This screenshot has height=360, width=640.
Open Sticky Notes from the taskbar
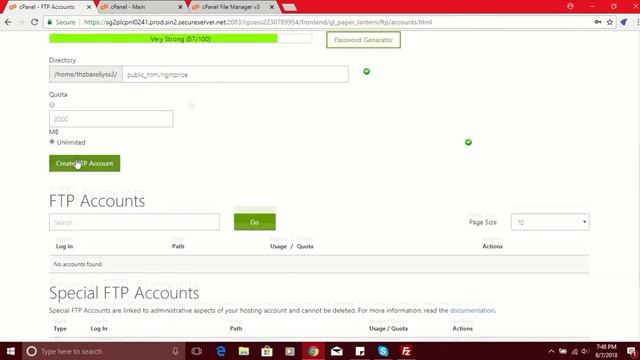click(x=360, y=351)
